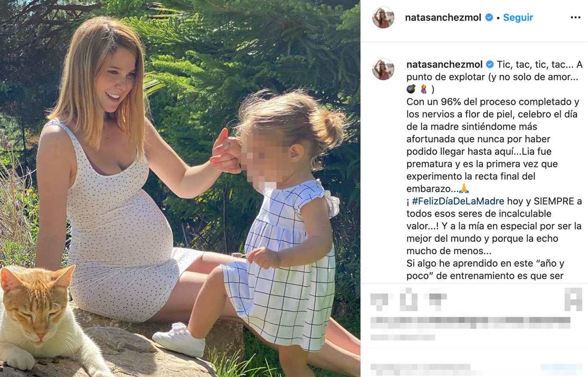Open natasanchezmol profile from the post header
The width and height of the screenshot is (588, 377).
443,18
